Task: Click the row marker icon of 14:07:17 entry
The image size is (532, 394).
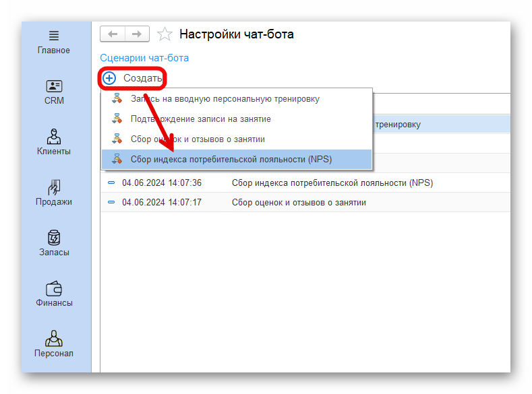Action: click(111, 202)
